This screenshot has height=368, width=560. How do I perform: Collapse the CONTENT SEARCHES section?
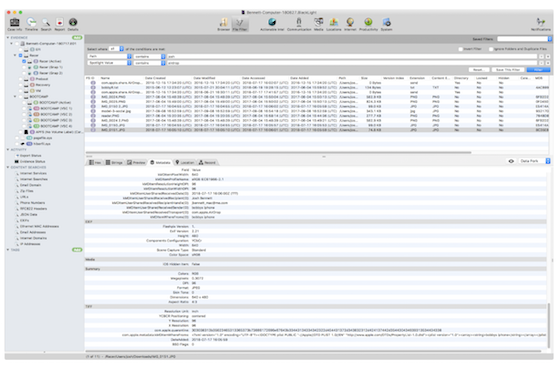tap(8, 167)
